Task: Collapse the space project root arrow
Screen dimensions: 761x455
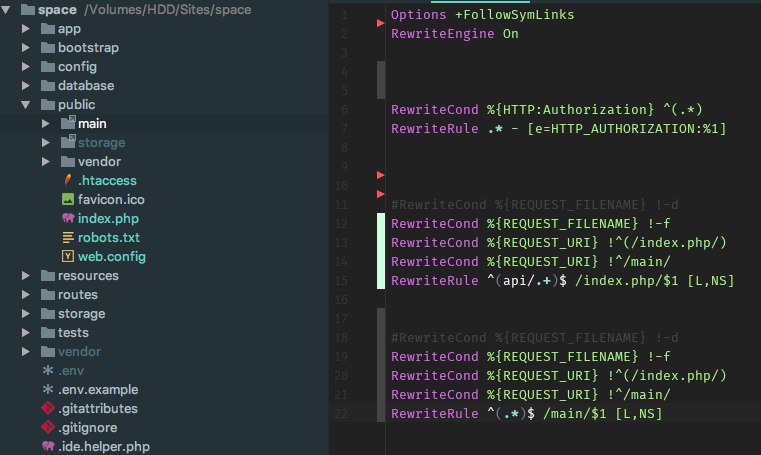Action: (x=6, y=9)
